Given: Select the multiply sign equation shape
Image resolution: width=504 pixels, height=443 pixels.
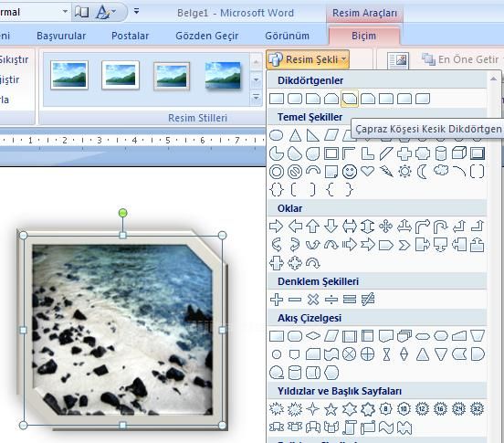Looking at the screenshot, I should [313, 300].
